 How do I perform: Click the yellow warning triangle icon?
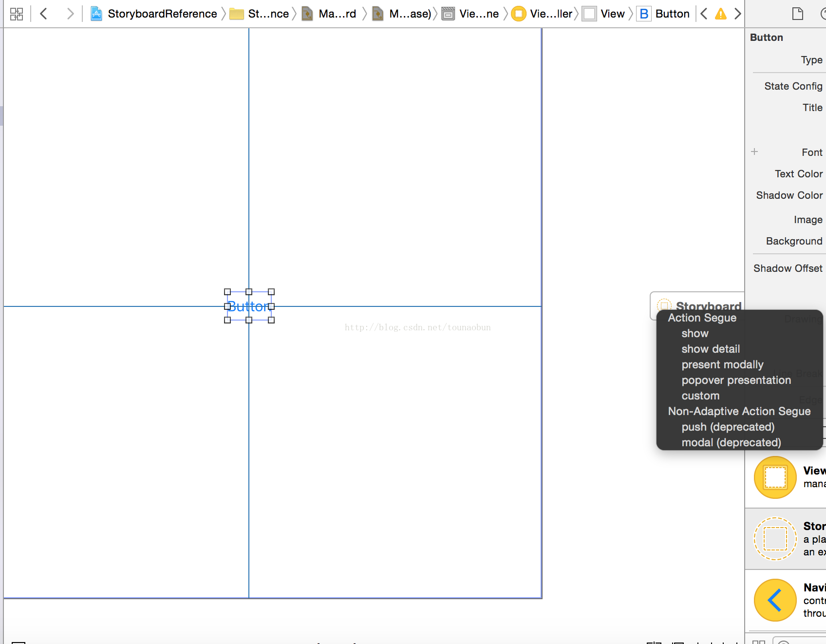721,14
